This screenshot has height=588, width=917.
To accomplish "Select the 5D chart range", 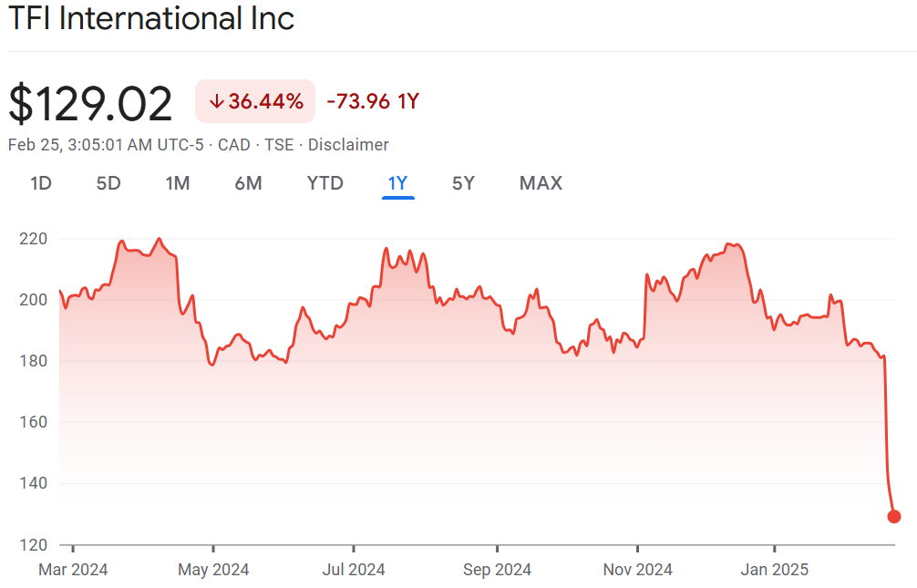I will 108,183.
